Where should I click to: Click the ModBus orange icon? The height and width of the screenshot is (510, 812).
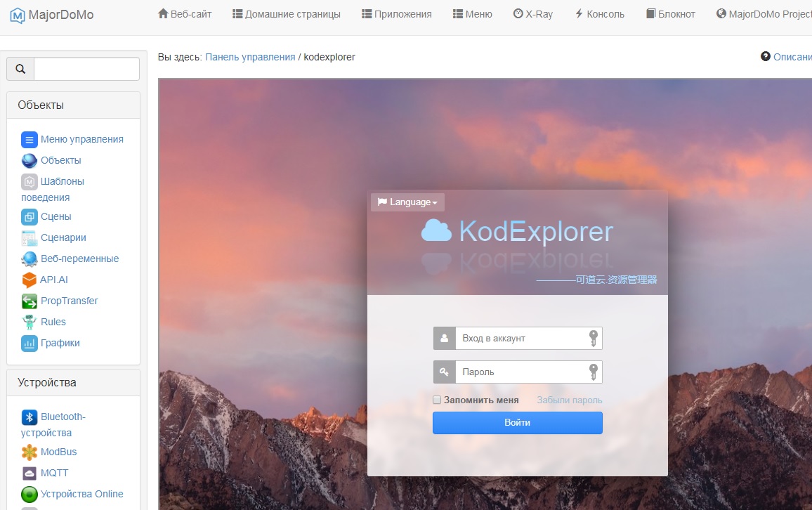pos(29,452)
